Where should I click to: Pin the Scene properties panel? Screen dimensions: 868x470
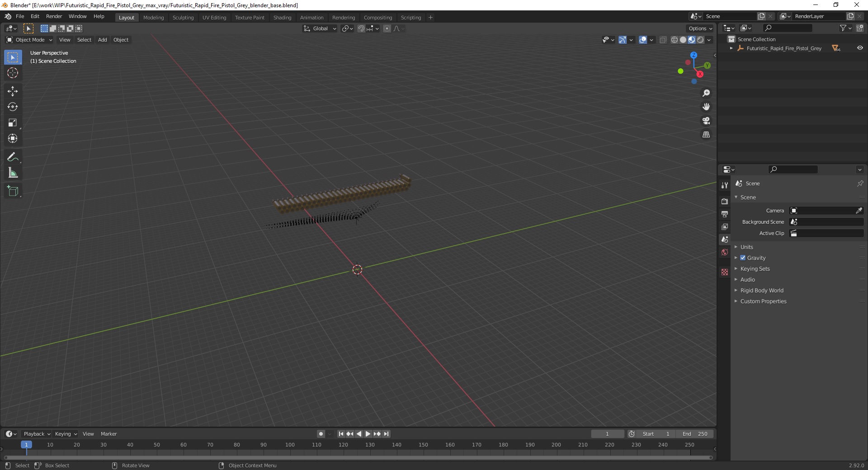(860, 183)
